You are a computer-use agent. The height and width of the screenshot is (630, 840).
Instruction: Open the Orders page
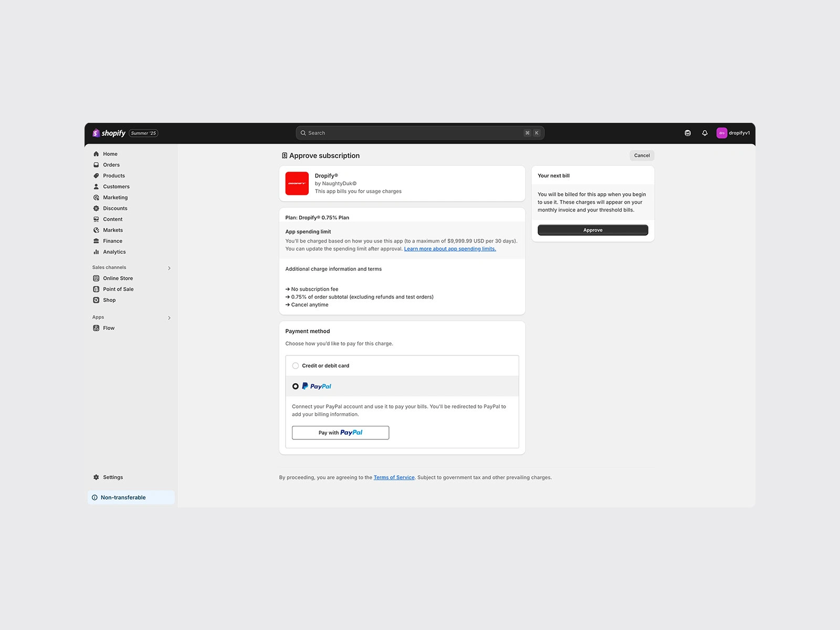pos(111,165)
